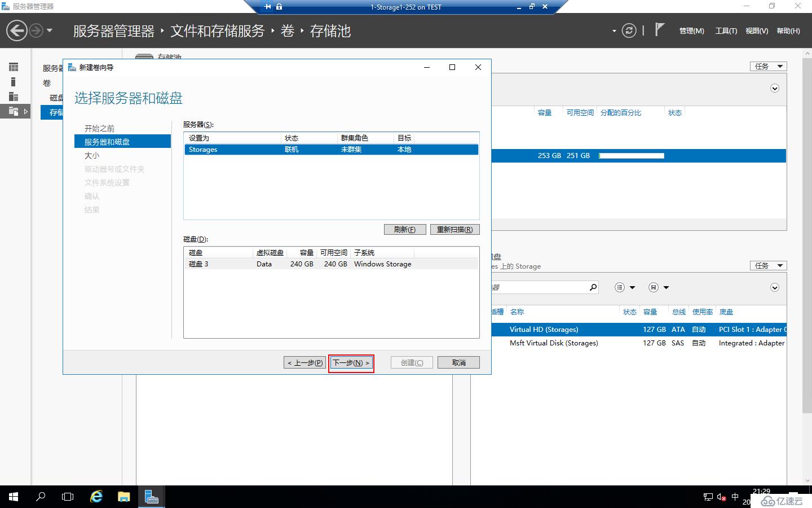Open File Explorer from the taskbar

pos(123,497)
